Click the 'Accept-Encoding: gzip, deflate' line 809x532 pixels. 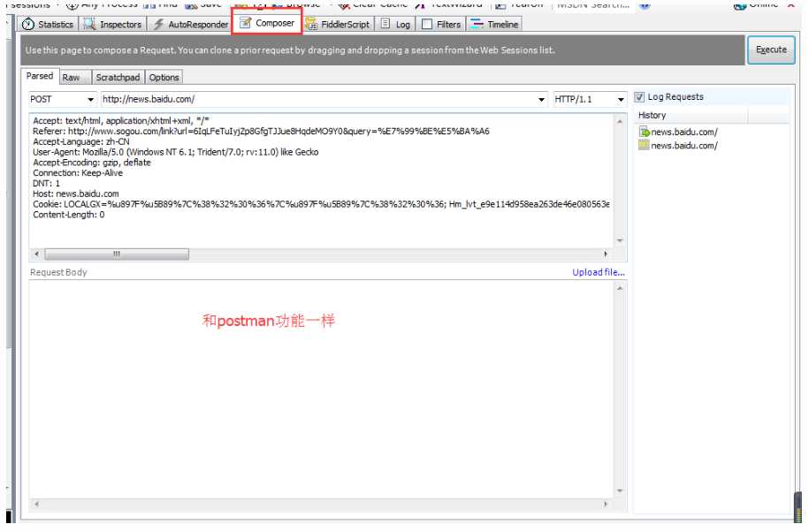[92, 163]
